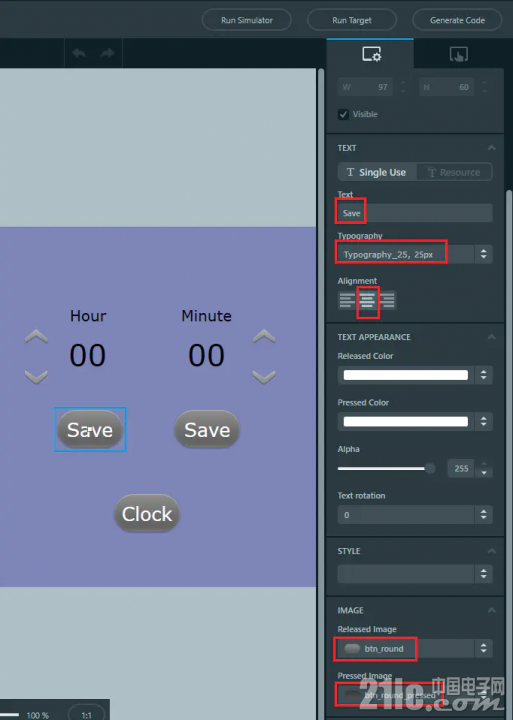Image resolution: width=513 pixels, height=720 pixels.
Task: Open the Properties tab icon
Action: 371,54
